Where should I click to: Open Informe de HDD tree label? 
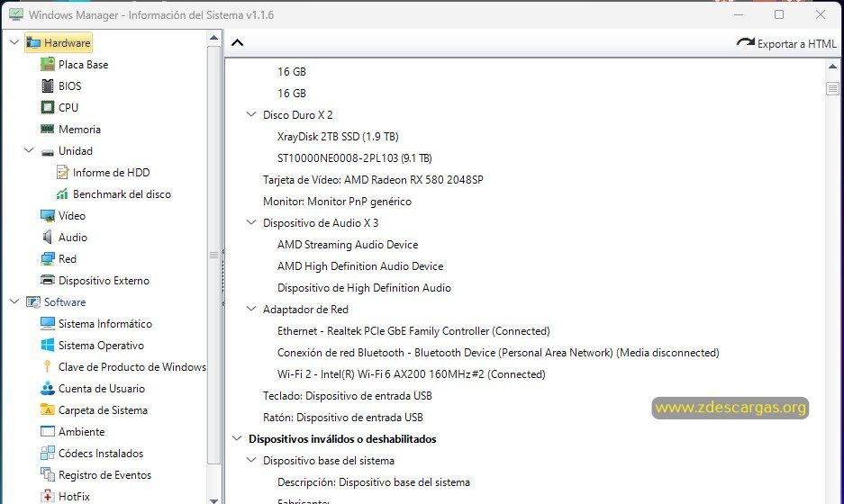coord(112,172)
